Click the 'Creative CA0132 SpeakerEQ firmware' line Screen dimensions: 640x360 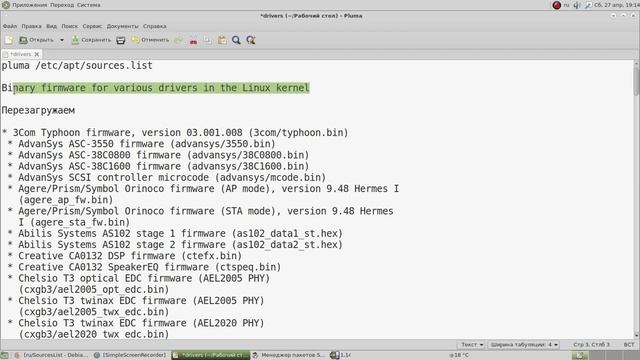pyautogui.click(x=144, y=267)
